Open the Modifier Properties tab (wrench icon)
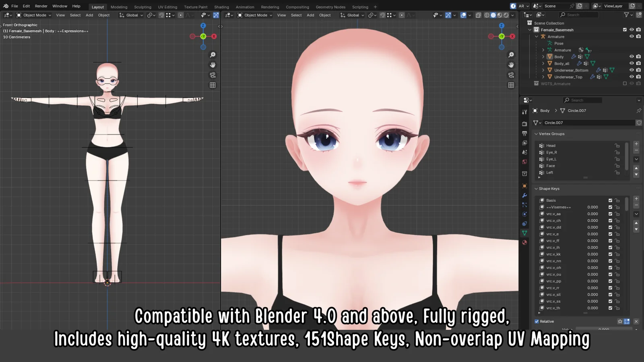 (524, 195)
